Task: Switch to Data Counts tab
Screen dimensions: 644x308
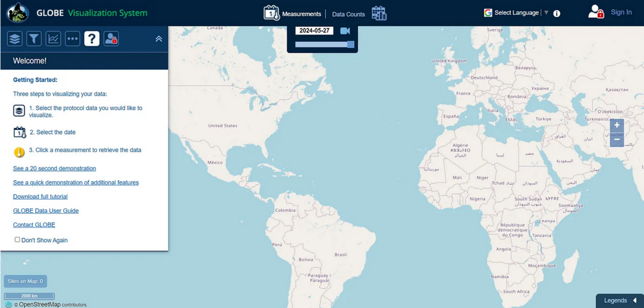Action: tap(348, 14)
